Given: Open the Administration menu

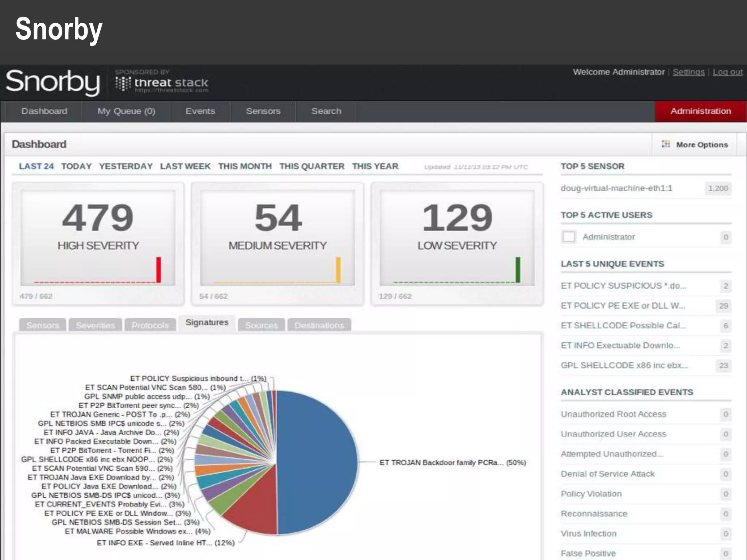Looking at the screenshot, I should coord(700,111).
